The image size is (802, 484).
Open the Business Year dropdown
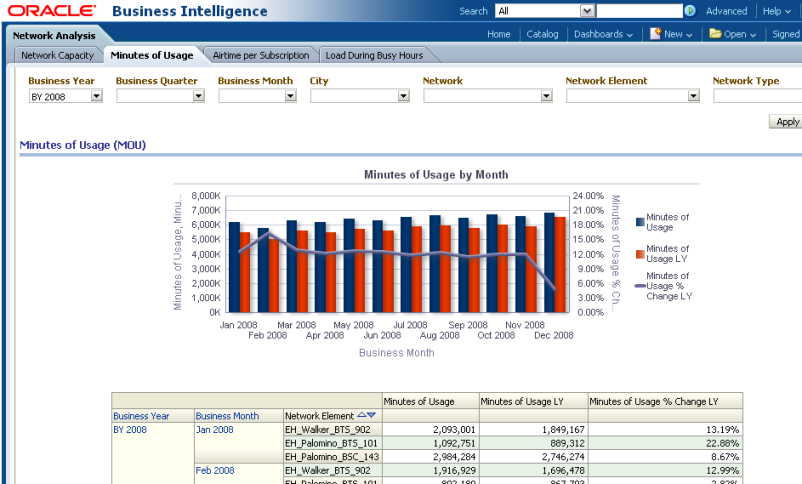(x=96, y=96)
